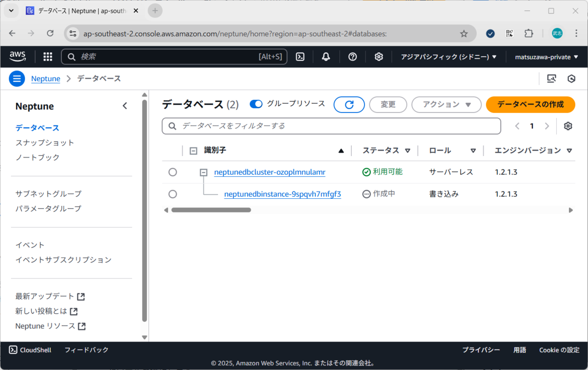The width and height of the screenshot is (588, 370).
Task: Launch CloudShell from the top bar icon
Action: pyautogui.click(x=300, y=57)
